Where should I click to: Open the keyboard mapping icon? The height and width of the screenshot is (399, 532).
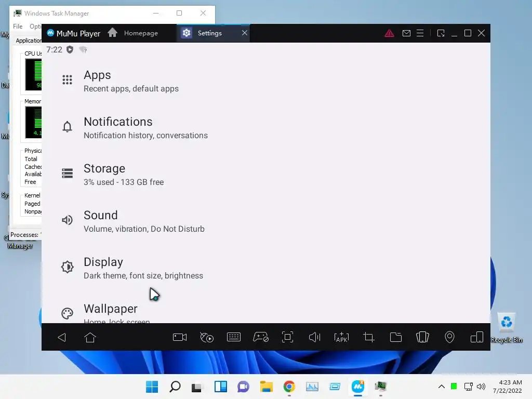click(234, 337)
